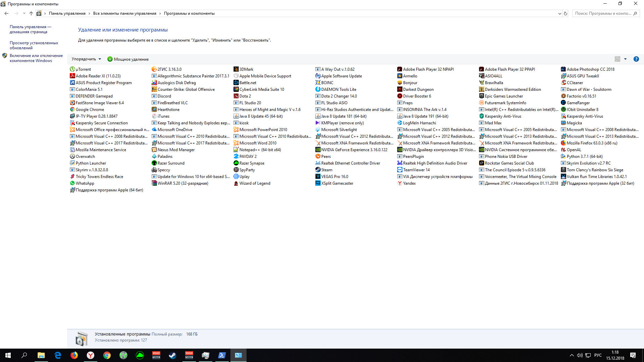Click the PAYDAY 2 icon
The height and width of the screenshot is (362, 644).
coord(236,157)
